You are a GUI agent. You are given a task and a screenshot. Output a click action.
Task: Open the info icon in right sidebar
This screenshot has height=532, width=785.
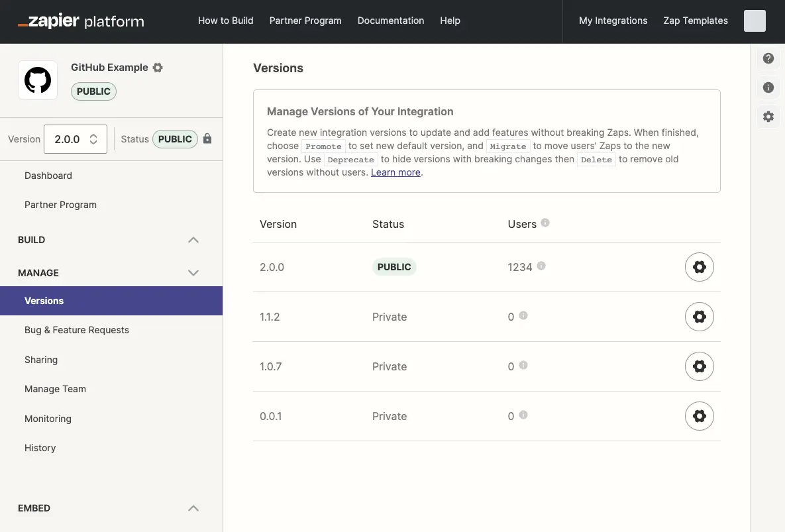click(x=768, y=87)
